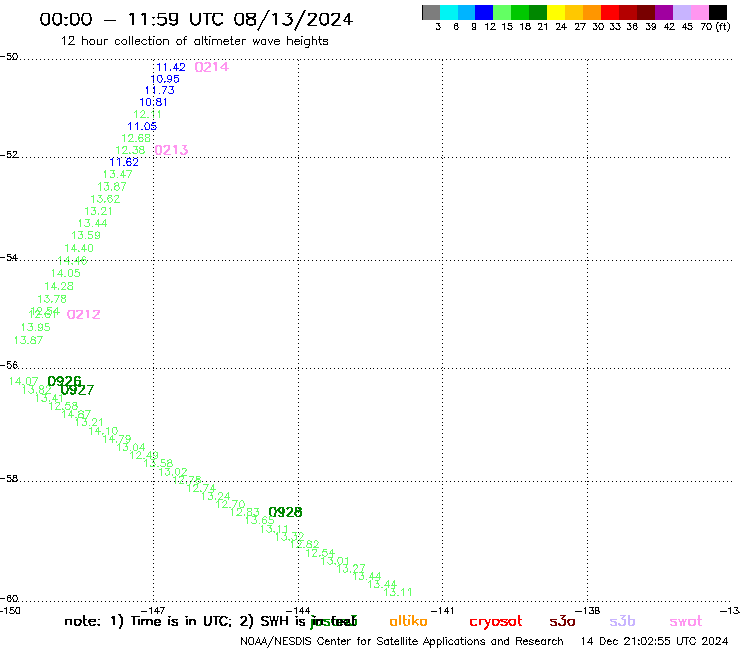Click the gray 3 ft legend swatch

(431, 12)
